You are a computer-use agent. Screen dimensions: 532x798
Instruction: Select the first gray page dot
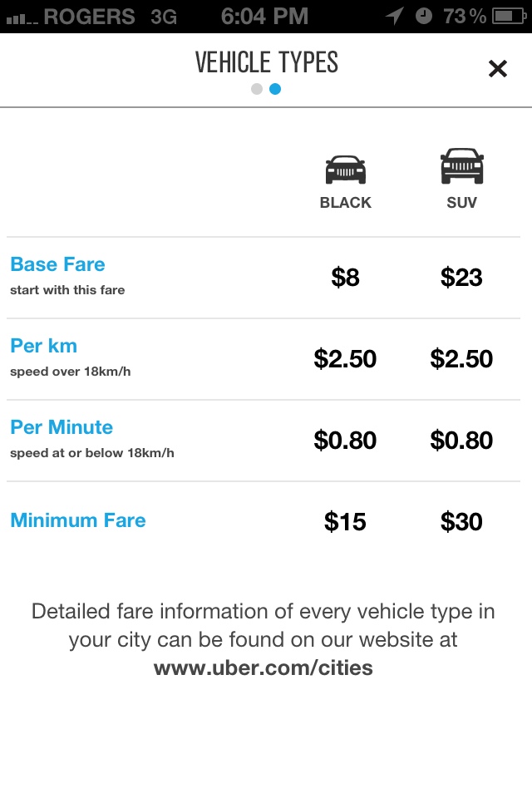point(257,89)
